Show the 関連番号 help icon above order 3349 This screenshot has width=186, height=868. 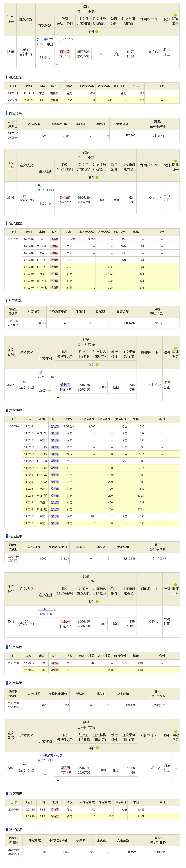coord(176,585)
